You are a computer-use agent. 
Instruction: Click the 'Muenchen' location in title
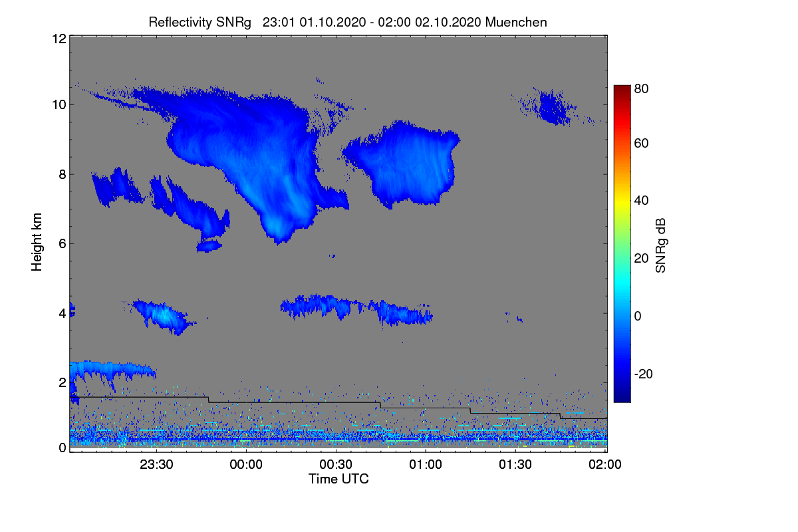(517, 22)
